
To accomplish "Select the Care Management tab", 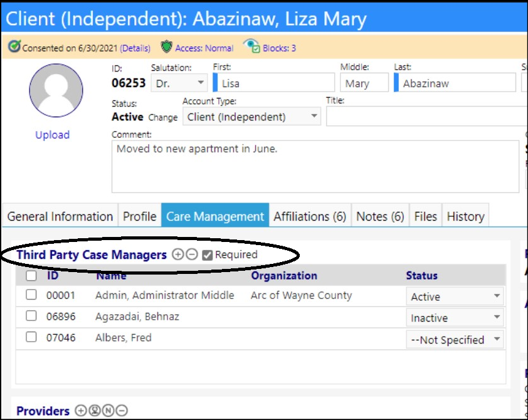I will click(215, 216).
